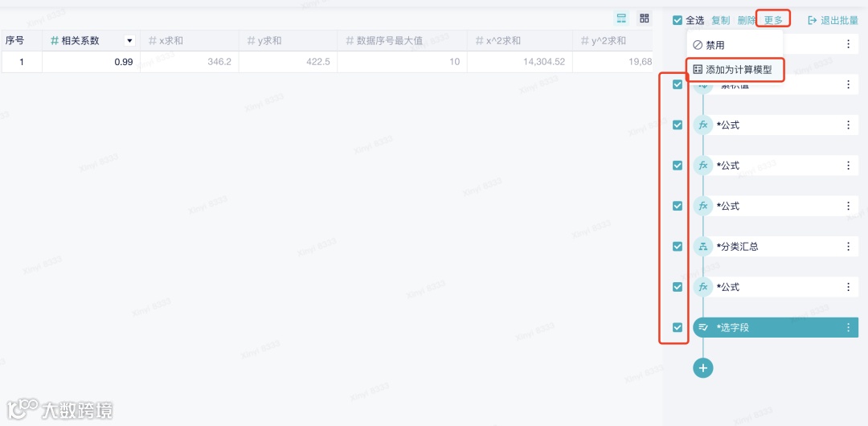Click the y^2求和 column header
Screen dimensions: 868x426
pos(612,40)
